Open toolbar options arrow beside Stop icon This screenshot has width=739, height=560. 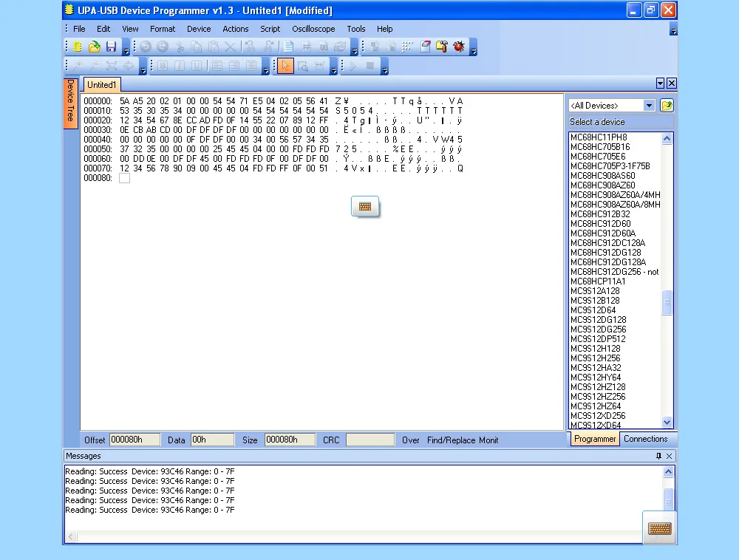[385, 67]
